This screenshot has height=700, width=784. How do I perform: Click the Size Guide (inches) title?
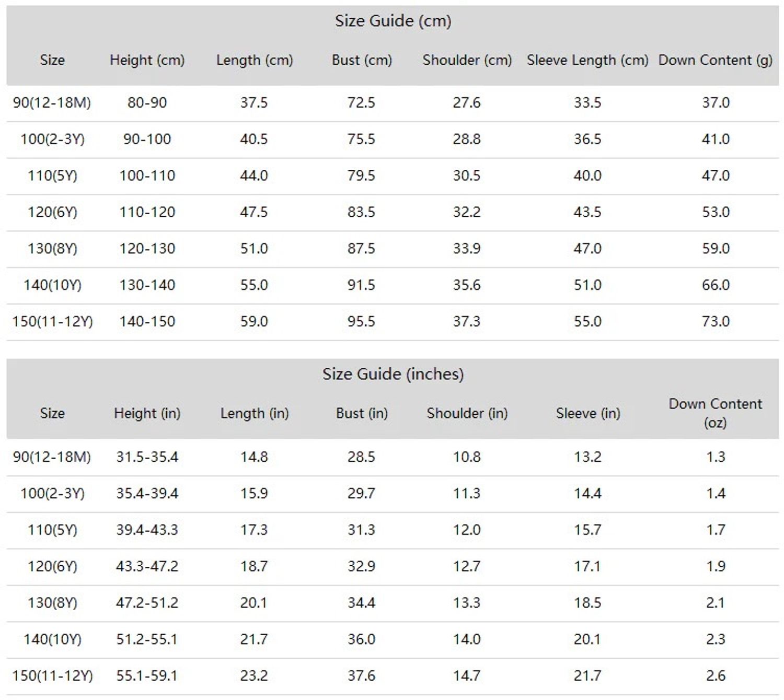393,374
